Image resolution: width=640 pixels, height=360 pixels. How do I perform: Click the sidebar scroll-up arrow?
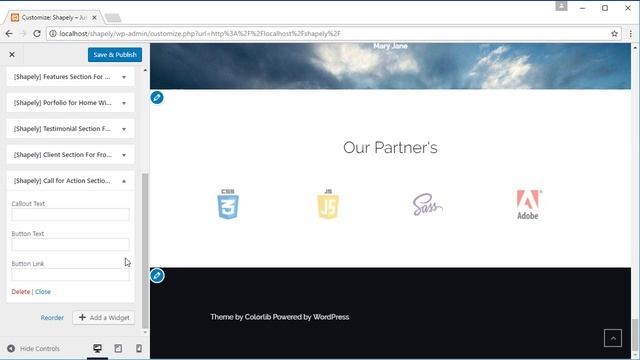tap(145, 70)
